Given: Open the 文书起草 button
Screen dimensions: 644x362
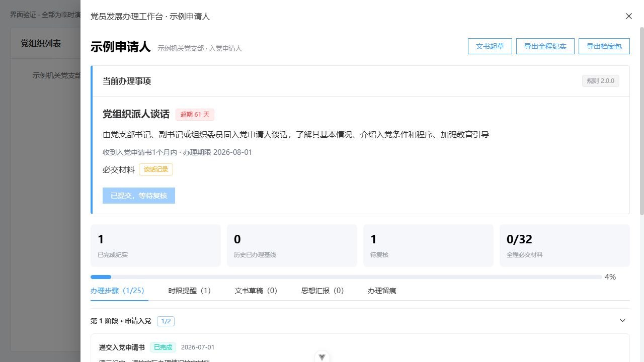Looking at the screenshot, I should pyautogui.click(x=490, y=46).
